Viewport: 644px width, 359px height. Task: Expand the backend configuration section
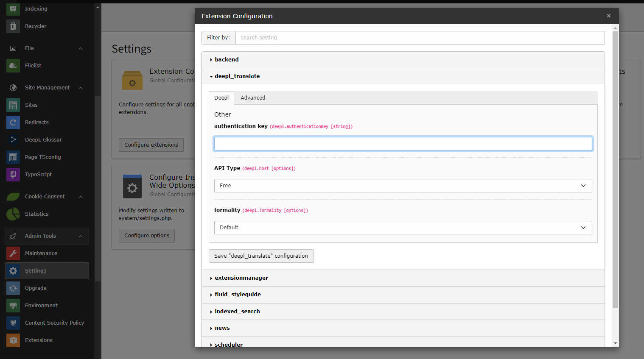click(403, 60)
